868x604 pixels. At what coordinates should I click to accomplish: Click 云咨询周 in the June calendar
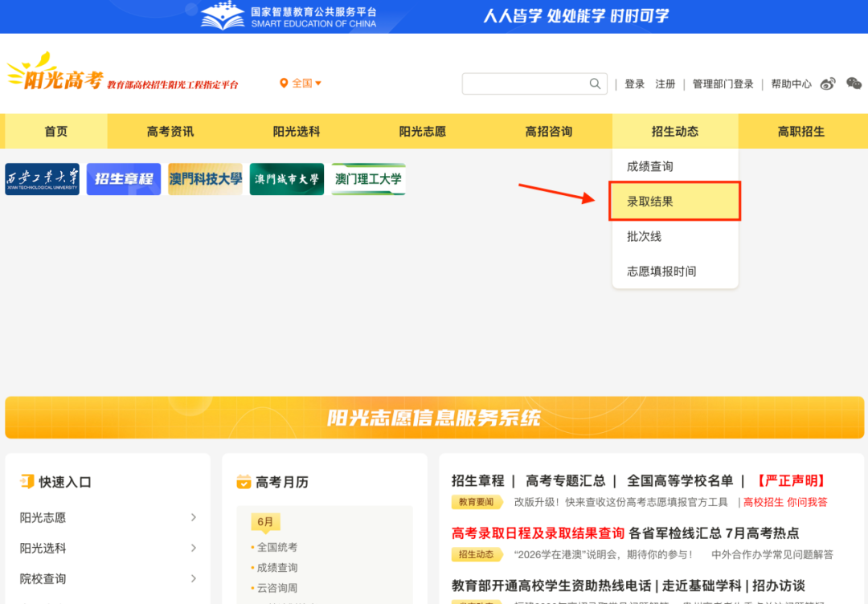277,588
